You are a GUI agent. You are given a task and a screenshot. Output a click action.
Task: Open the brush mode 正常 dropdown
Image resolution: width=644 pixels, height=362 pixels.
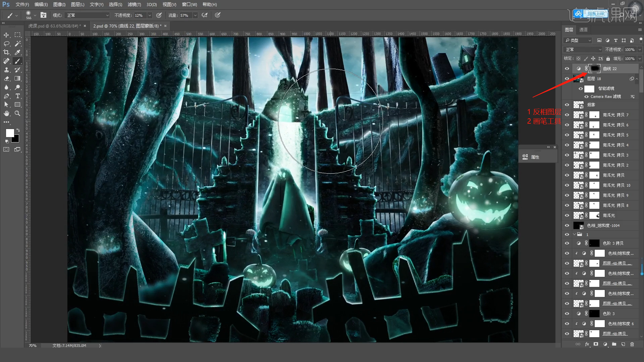(88, 15)
